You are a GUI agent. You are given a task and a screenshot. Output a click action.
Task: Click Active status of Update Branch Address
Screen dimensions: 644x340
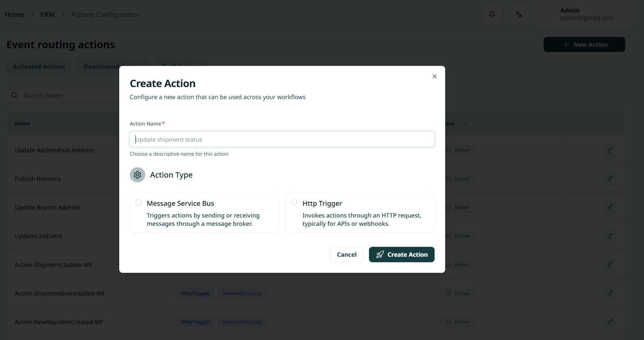(458, 207)
